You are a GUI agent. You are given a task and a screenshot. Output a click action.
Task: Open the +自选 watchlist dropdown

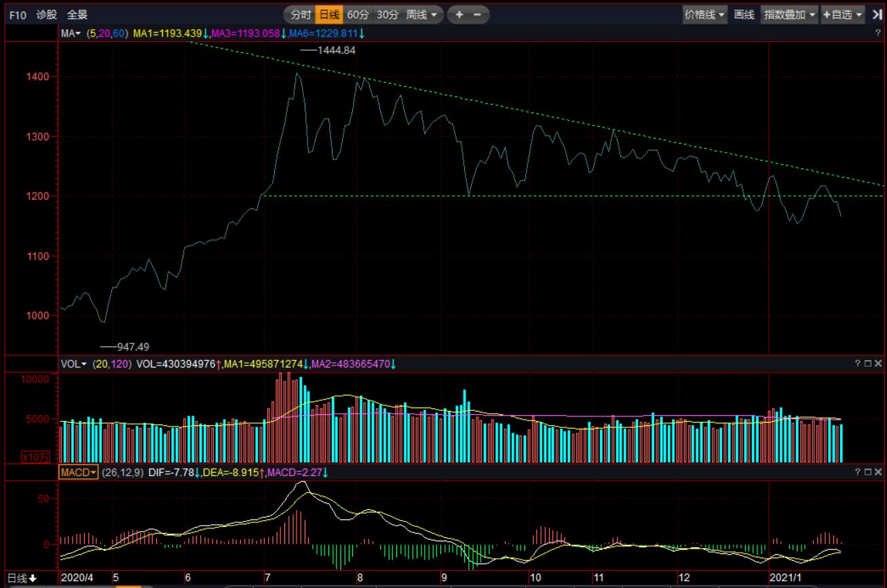(842, 14)
